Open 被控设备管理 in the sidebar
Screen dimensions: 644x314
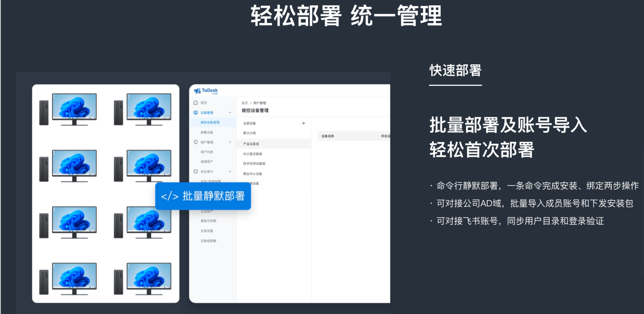point(210,123)
